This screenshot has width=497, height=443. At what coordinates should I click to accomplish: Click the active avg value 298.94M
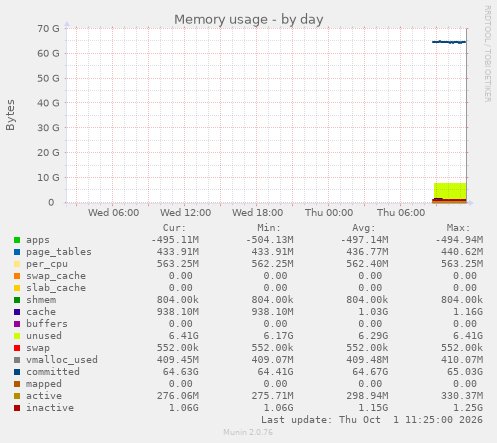click(x=367, y=396)
